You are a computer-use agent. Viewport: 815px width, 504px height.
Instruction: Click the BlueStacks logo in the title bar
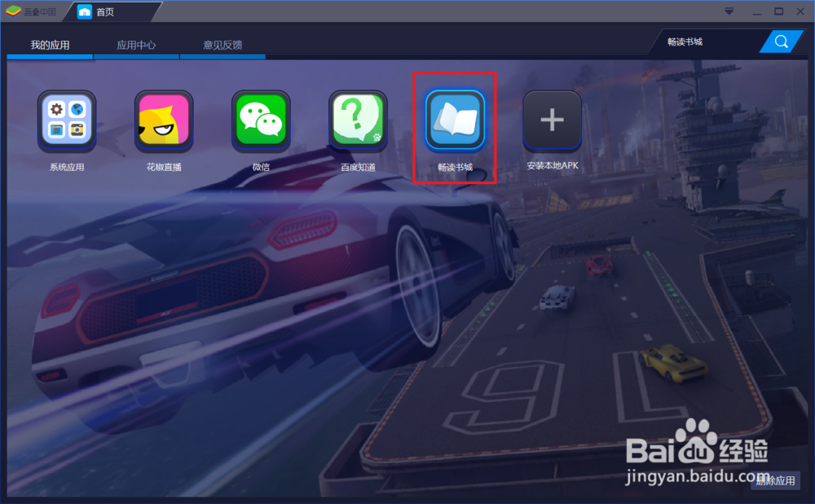coord(14,11)
